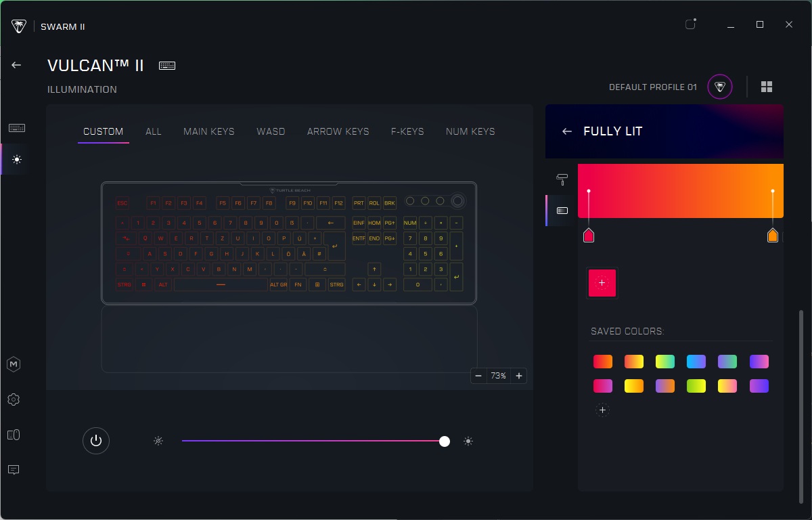Click the wrist rest outline below the keyboard
812x520 pixels.
289,339
